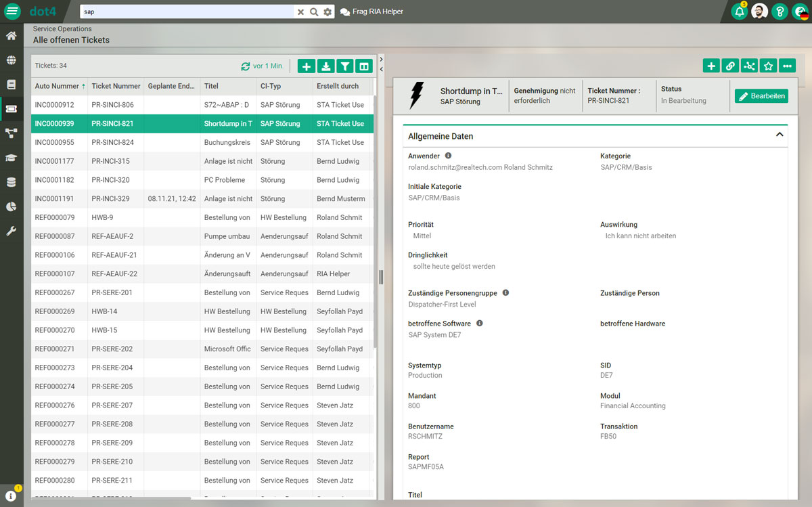This screenshot has height=507, width=812.
Task: Open notifications via the bell icon
Action: tap(738, 12)
